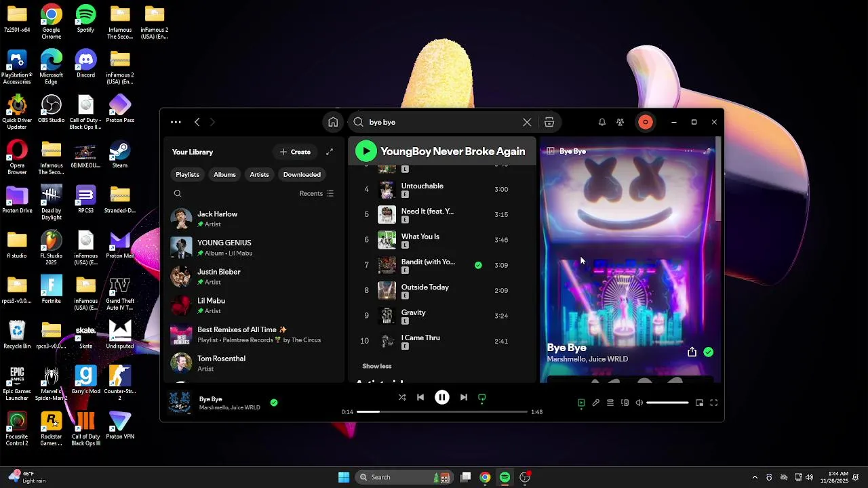Image resolution: width=868 pixels, height=488 pixels.
Task: Click the Outside Today album thumbnail
Action: click(387, 290)
